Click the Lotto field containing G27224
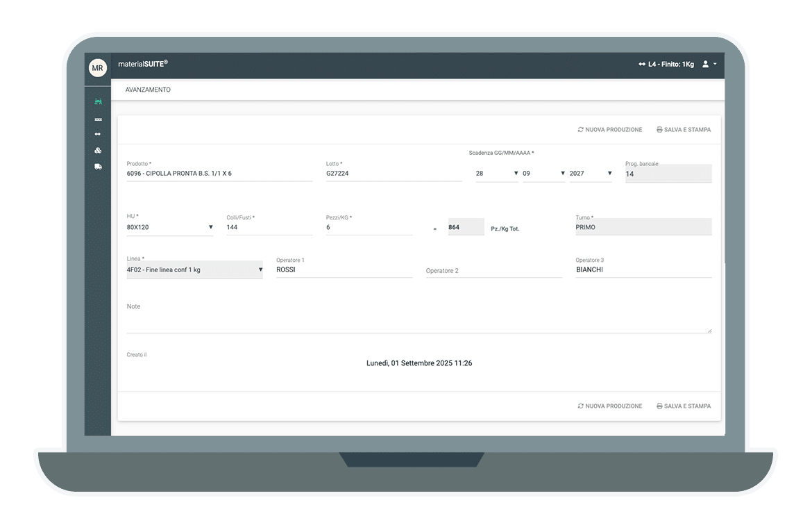Viewport: 812px width, 532px height. pyautogui.click(x=394, y=174)
